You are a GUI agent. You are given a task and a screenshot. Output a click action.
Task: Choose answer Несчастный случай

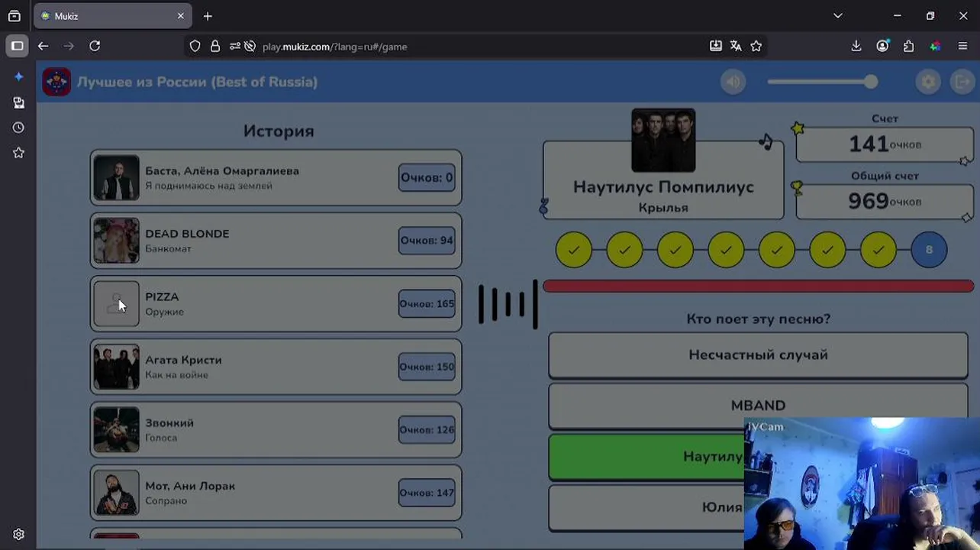[x=758, y=354]
